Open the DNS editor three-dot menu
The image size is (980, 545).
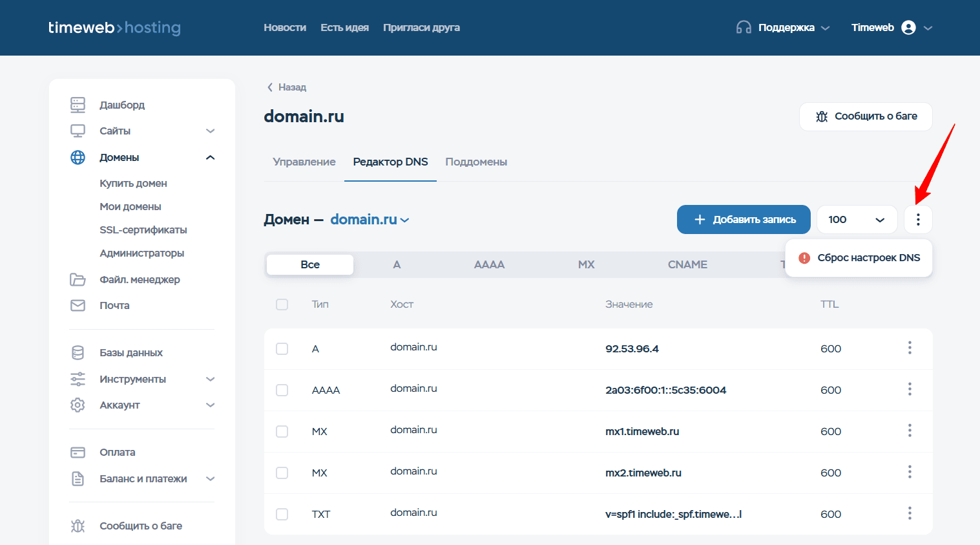pyautogui.click(x=918, y=220)
